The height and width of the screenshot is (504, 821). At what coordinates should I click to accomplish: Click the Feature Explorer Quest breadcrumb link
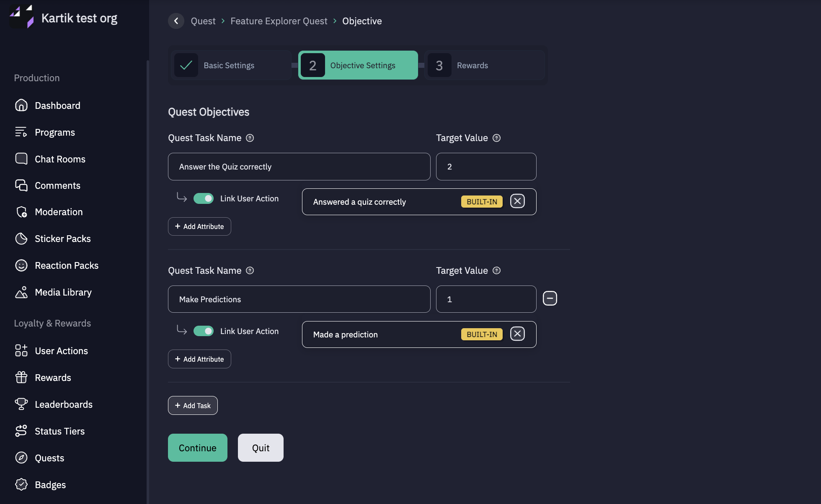click(279, 21)
